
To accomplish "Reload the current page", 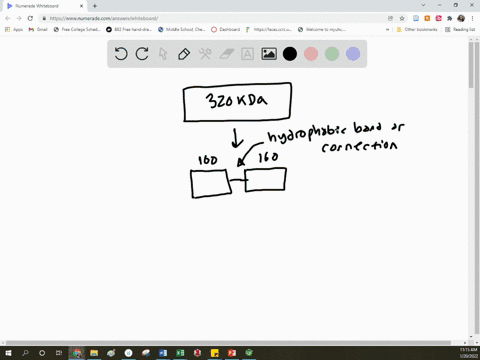I will coord(30,18).
